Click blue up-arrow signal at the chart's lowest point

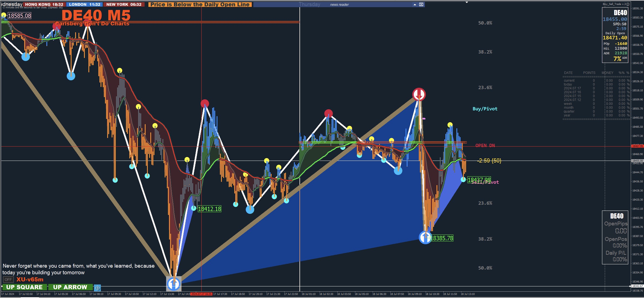click(174, 284)
